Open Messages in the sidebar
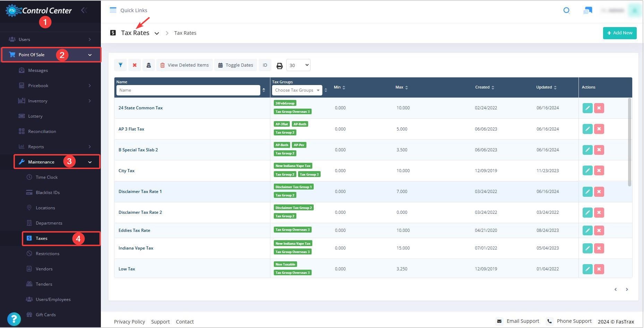Image resolution: width=644 pixels, height=328 pixels. pos(38,70)
